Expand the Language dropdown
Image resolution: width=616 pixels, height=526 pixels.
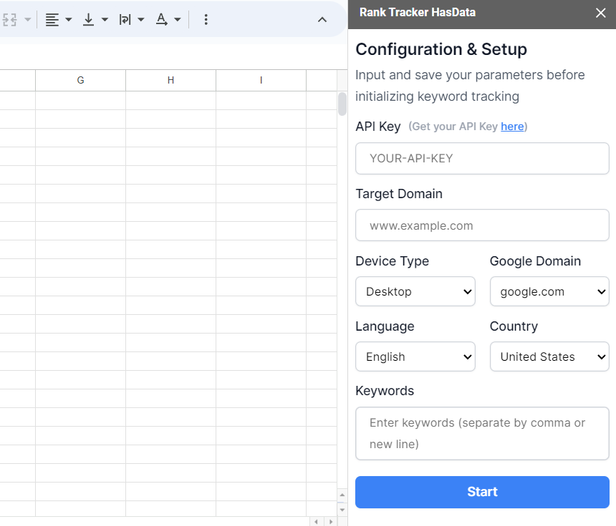415,357
